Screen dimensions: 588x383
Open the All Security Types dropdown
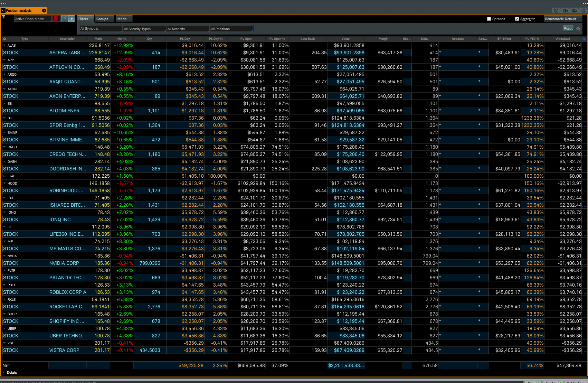[x=144, y=29]
